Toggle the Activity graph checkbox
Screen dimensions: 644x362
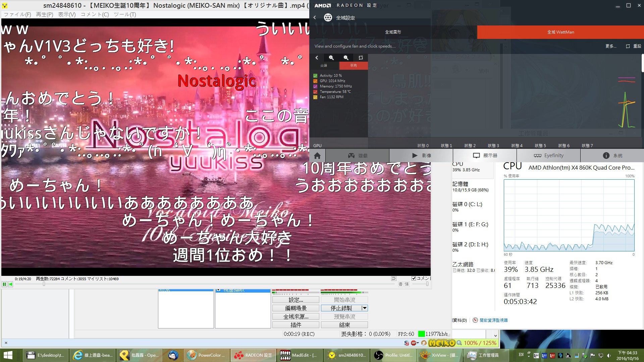pyautogui.click(x=315, y=76)
